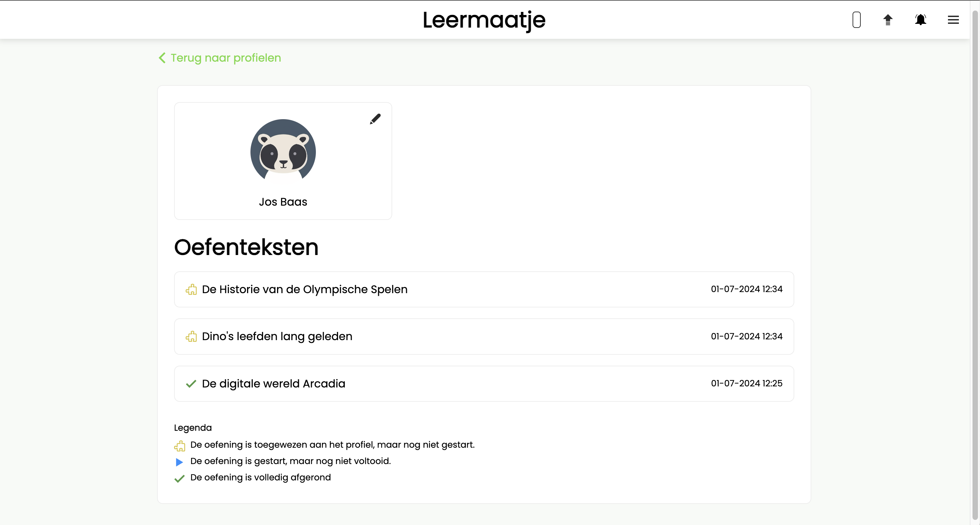
Task: Click green checkmark beside Arcadia exercise
Action: click(191, 384)
